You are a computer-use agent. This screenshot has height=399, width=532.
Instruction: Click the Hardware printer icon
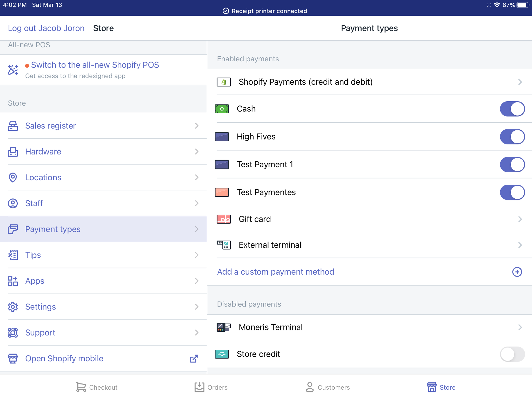pyautogui.click(x=13, y=152)
